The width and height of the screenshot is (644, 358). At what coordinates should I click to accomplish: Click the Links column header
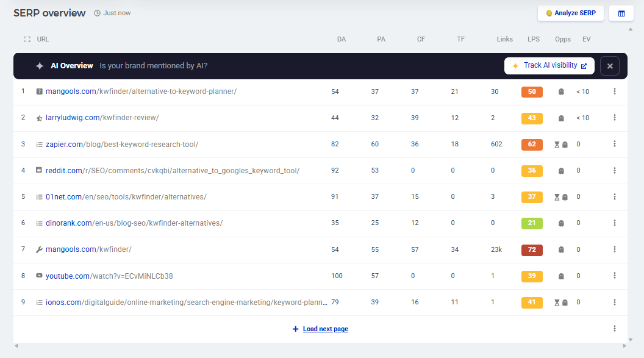pos(505,40)
